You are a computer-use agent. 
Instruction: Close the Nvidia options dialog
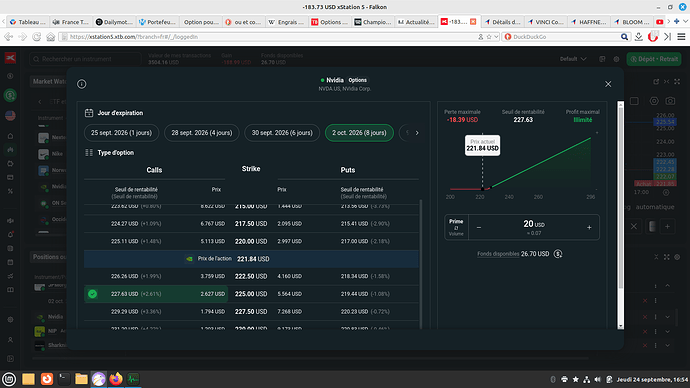[608, 84]
